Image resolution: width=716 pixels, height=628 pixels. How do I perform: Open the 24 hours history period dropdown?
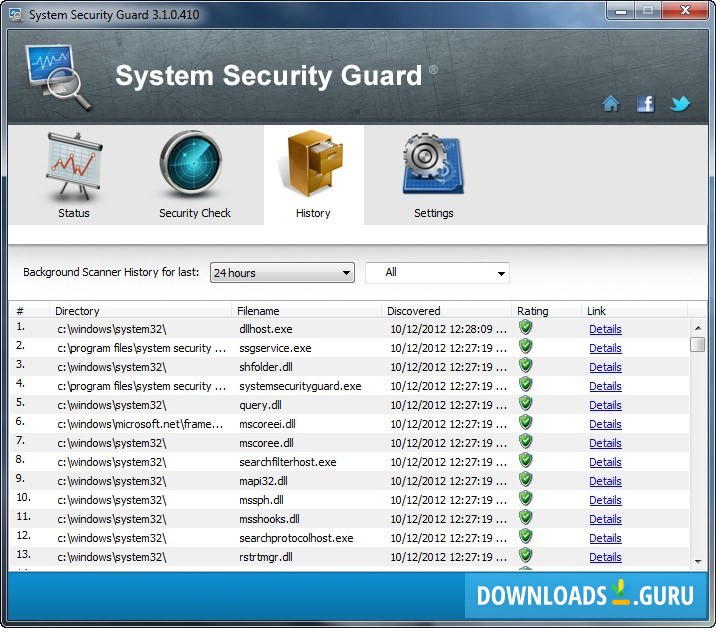282,273
